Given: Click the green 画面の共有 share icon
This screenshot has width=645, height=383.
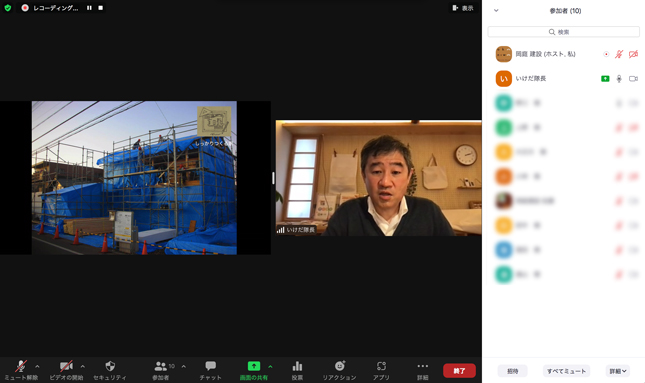Looking at the screenshot, I should click(254, 366).
